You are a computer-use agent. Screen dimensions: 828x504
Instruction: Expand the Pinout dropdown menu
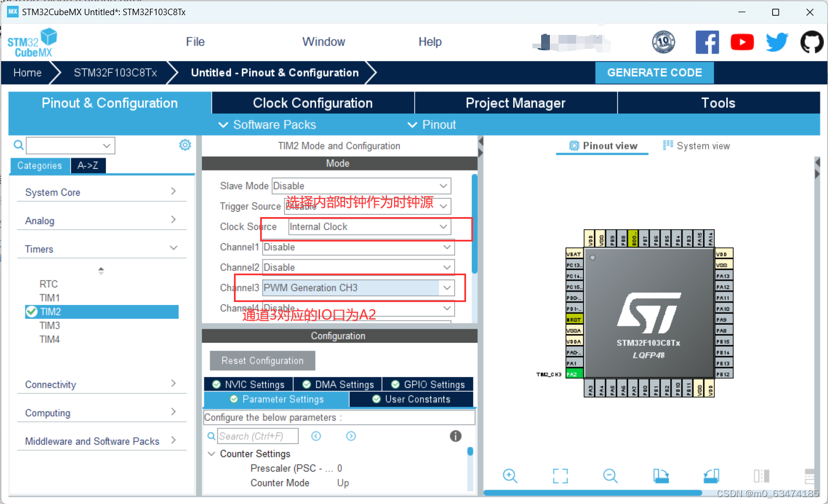point(432,125)
